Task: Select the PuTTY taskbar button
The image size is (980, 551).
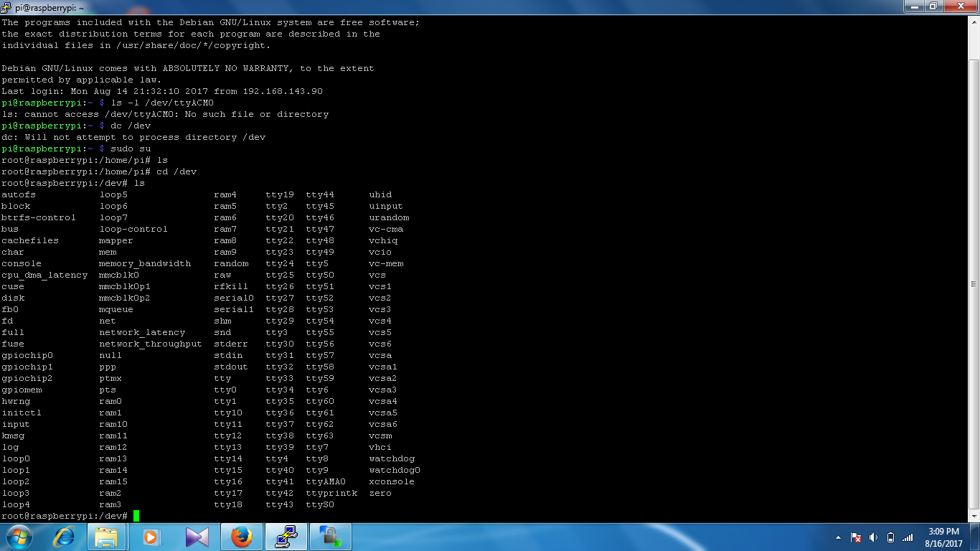Action: tap(286, 537)
